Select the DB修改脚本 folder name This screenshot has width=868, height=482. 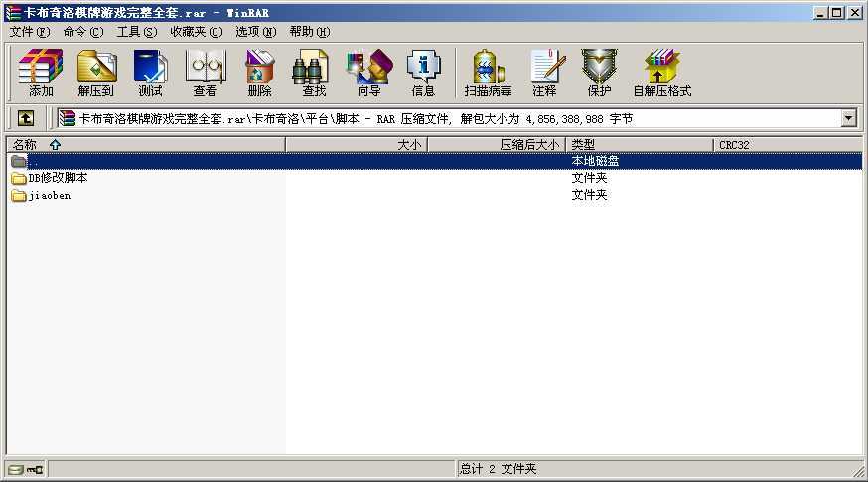[x=58, y=178]
